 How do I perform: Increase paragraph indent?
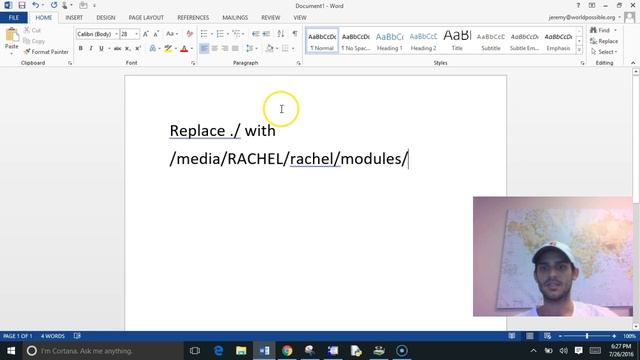[x=266, y=34]
